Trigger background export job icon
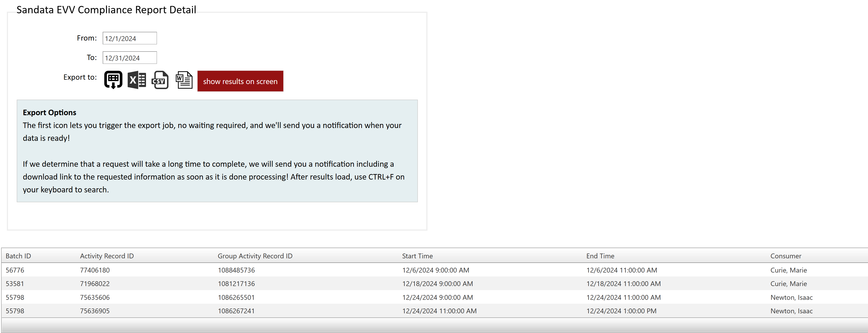868x333 pixels. pyautogui.click(x=113, y=80)
